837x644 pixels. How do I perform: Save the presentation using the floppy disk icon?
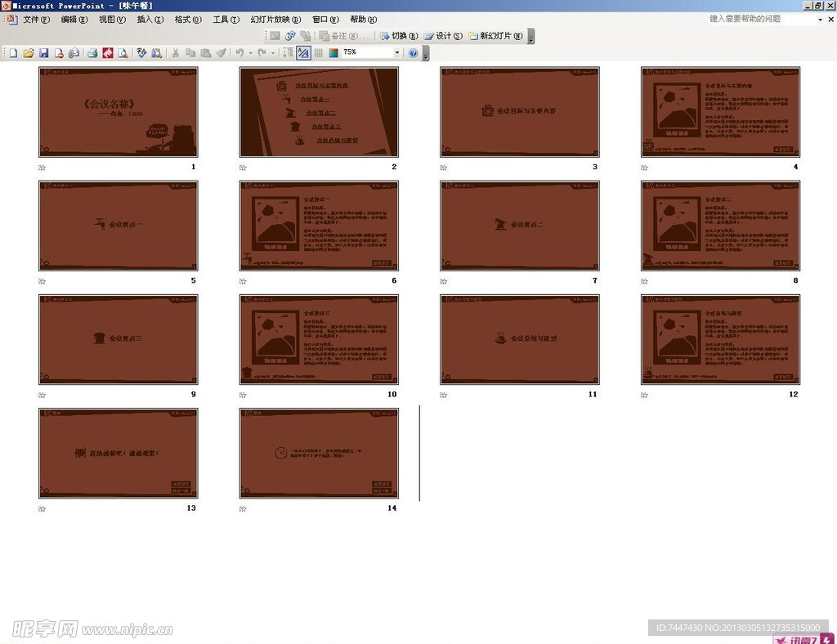[44, 53]
